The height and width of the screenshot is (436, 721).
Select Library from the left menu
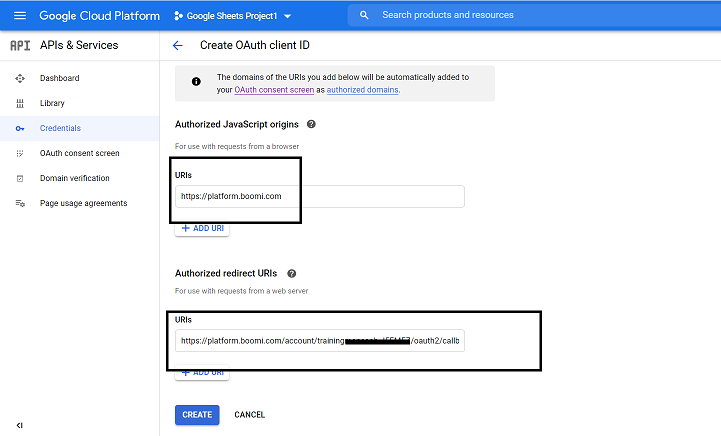coord(52,103)
